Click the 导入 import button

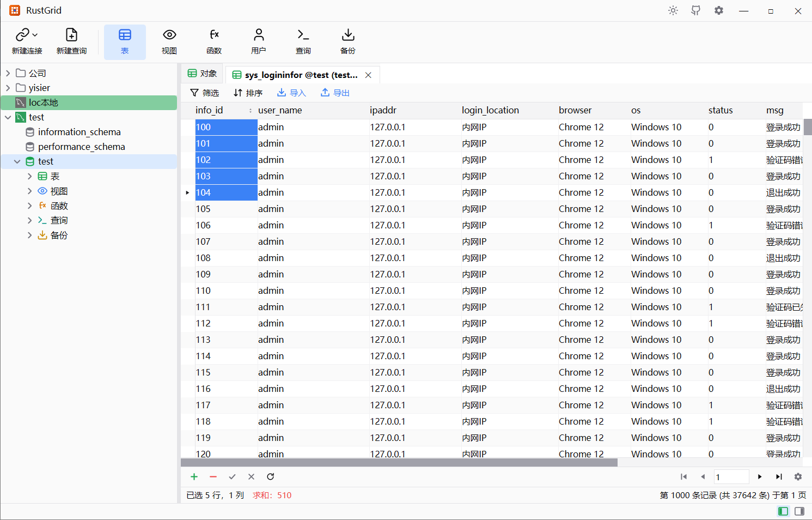(x=291, y=93)
